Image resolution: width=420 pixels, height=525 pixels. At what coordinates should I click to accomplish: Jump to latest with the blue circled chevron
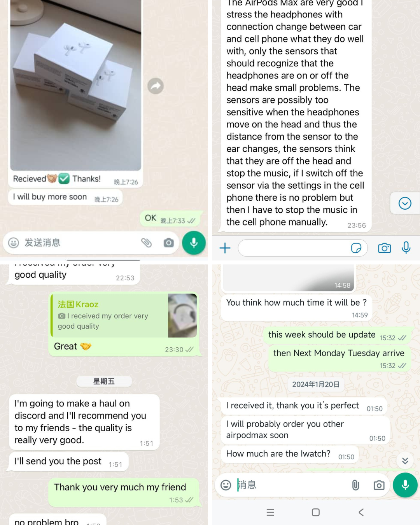click(x=405, y=203)
